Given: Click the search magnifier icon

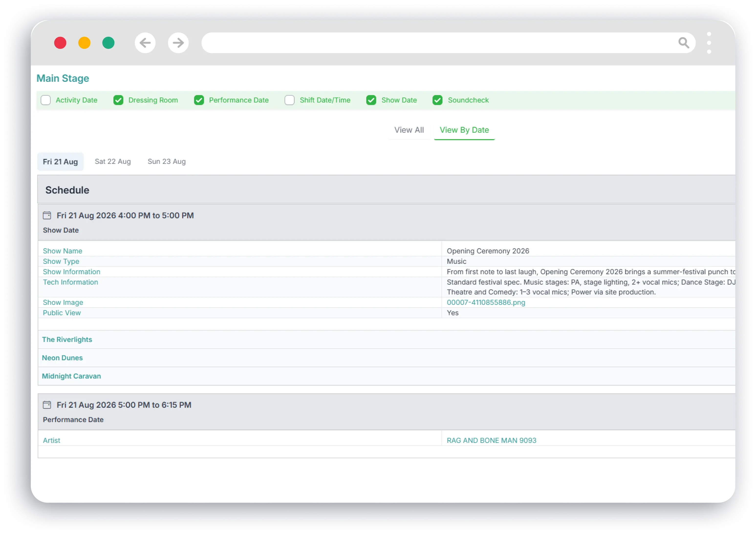Looking at the screenshot, I should pyautogui.click(x=684, y=43).
